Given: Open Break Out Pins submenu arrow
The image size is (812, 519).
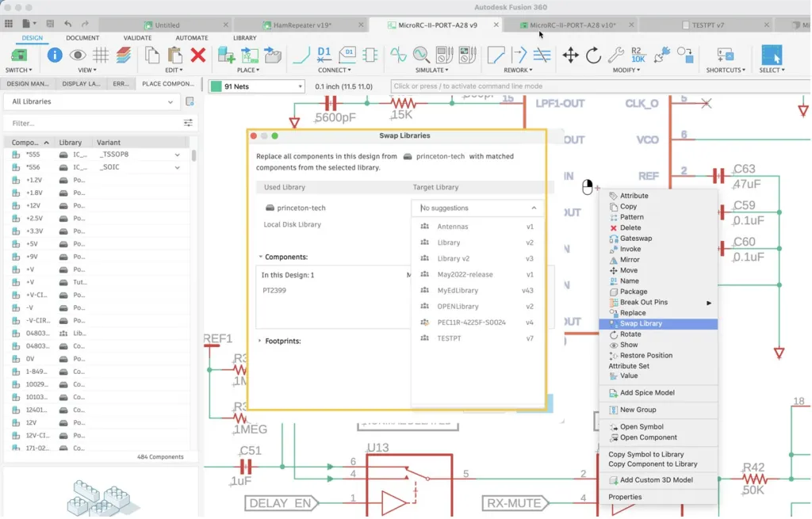Looking at the screenshot, I should pos(709,303).
